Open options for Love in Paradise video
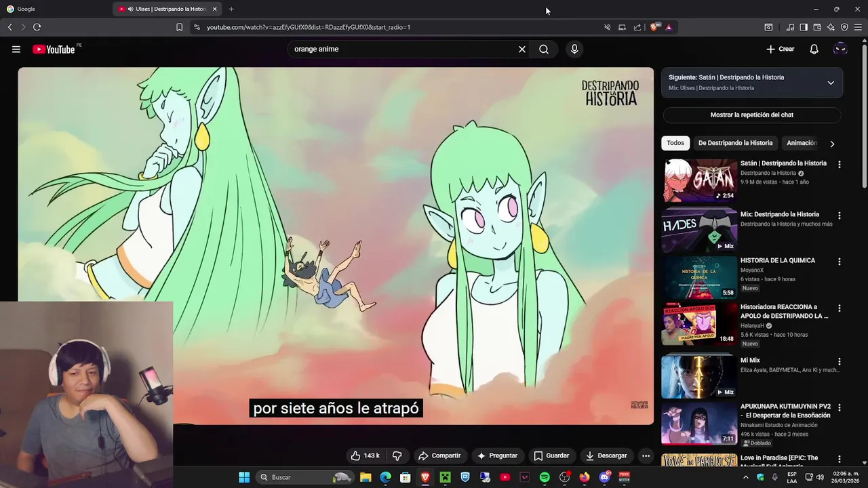This screenshot has width=868, height=488. [840, 459]
